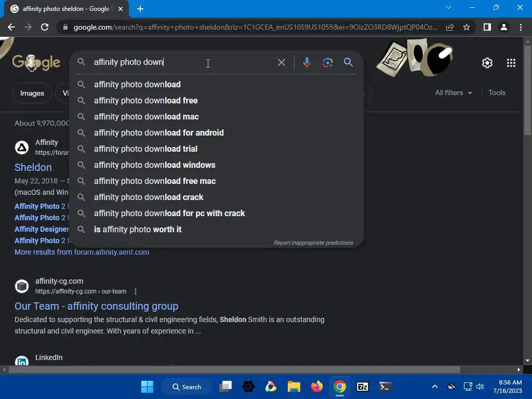Switch to the Images results tab
532x399 pixels.
tap(32, 93)
